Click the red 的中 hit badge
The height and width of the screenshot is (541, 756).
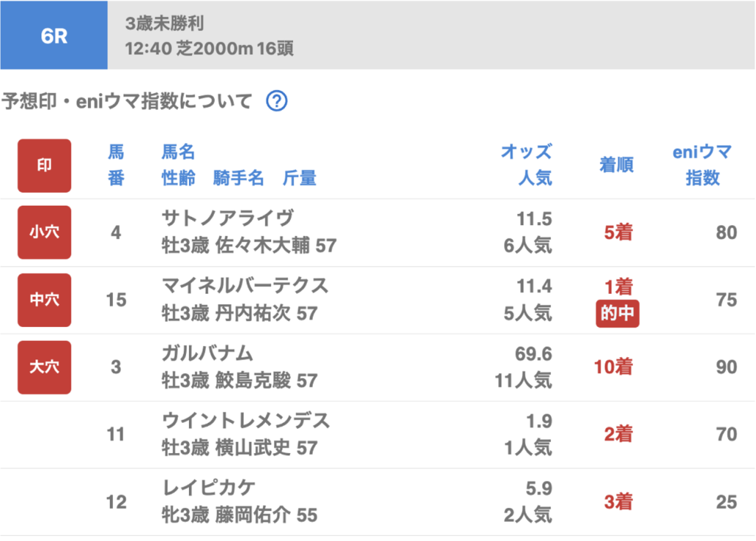click(x=617, y=314)
